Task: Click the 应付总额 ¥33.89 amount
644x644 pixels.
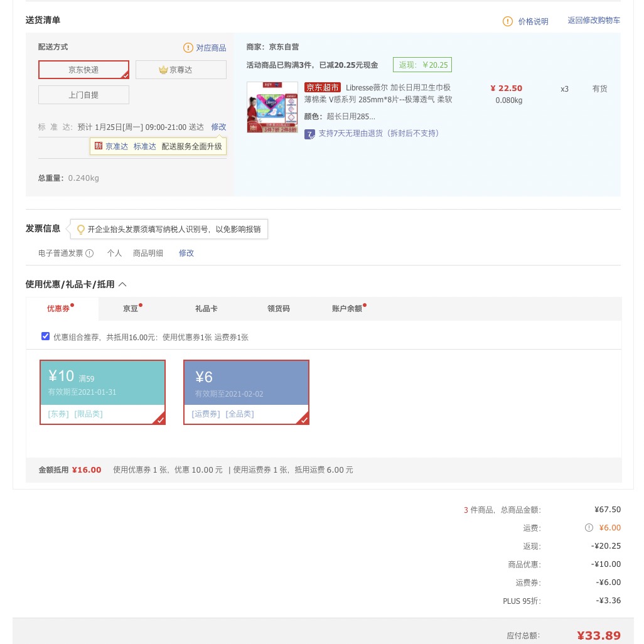Action: [x=599, y=635]
